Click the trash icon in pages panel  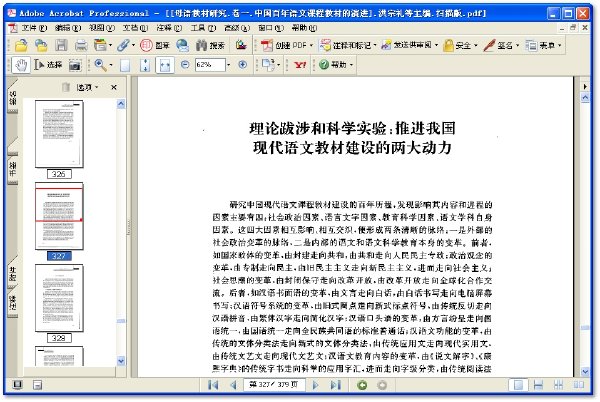66,88
